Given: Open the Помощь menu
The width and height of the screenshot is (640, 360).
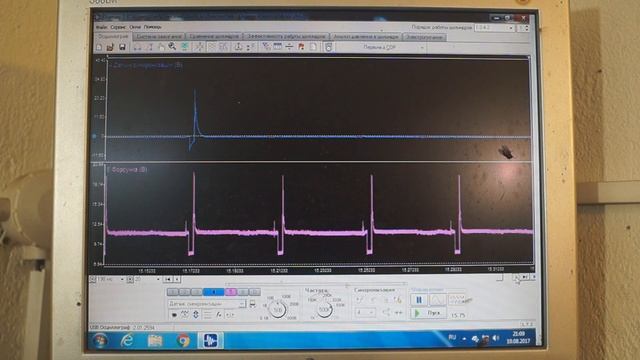Looking at the screenshot, I should tap(153, 27).
